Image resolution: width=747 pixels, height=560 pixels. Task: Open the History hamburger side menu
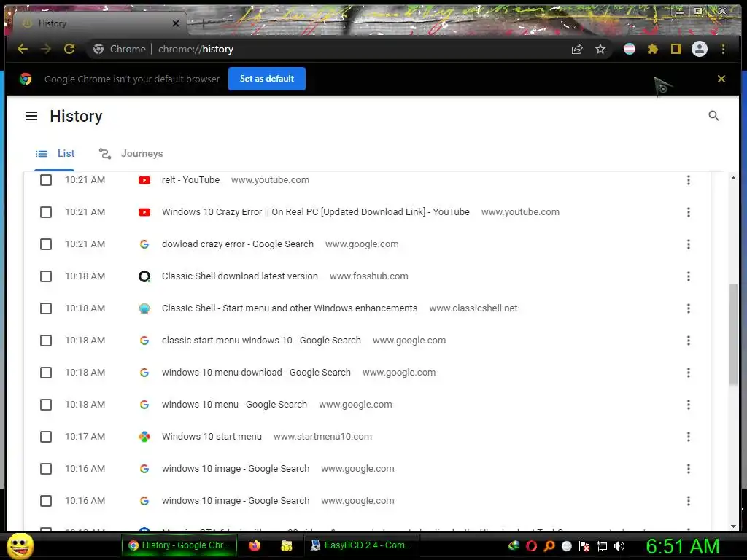pos(31,116)
